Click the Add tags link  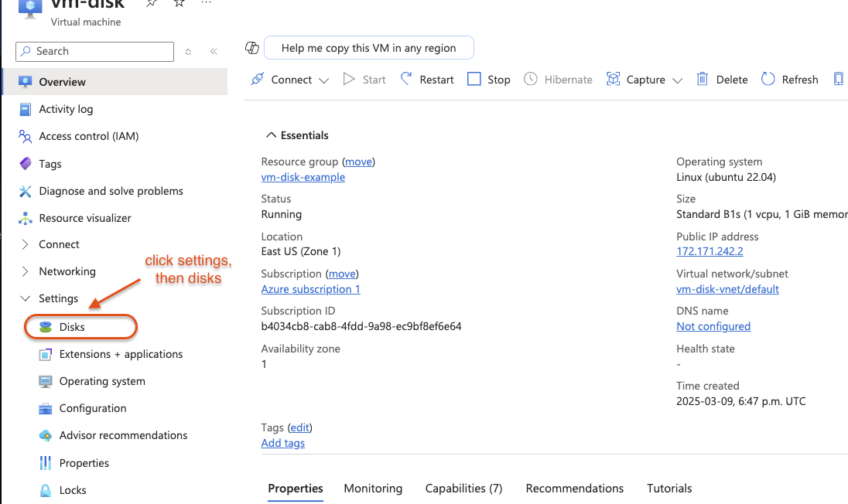coord(283,443)
